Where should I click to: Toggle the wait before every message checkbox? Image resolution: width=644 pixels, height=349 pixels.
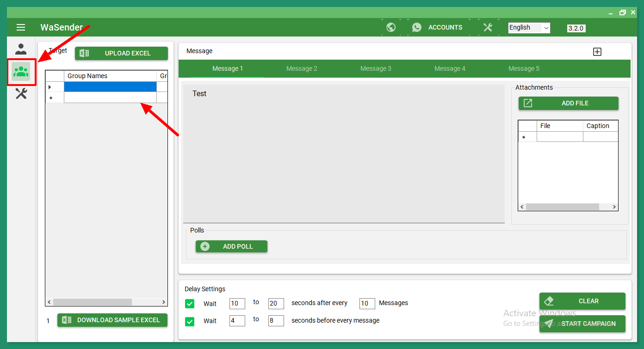pos(190,321)
